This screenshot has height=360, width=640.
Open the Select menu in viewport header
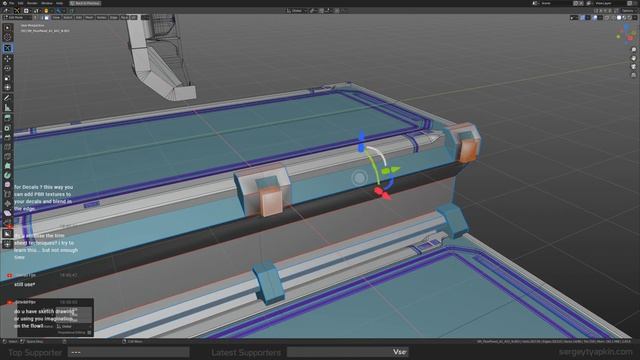(67, 18)
